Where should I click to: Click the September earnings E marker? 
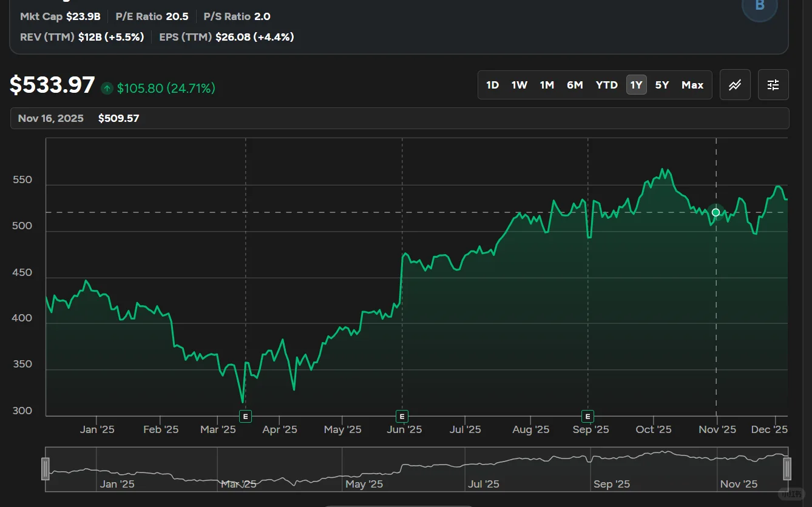[587, 417]
